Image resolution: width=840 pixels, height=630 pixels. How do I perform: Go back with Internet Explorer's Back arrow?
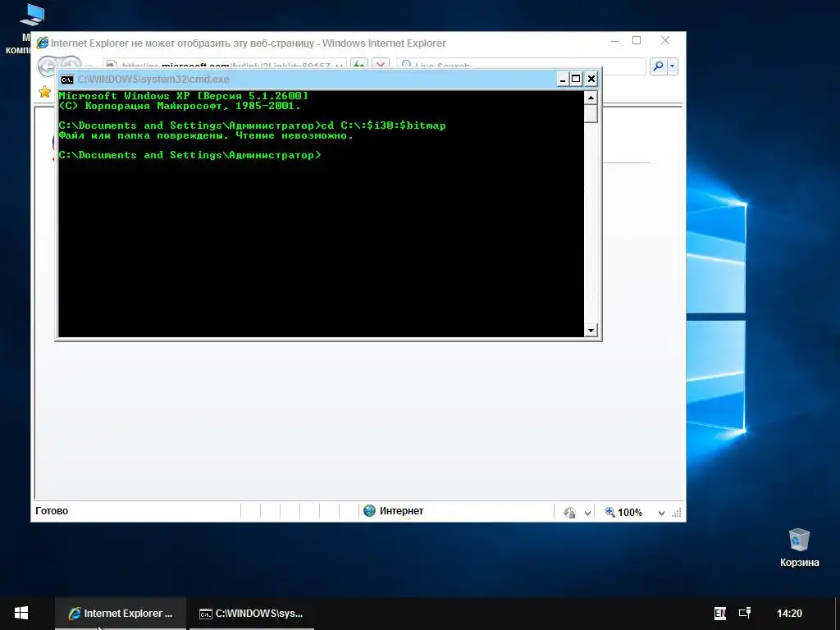[x=47, y=66]
